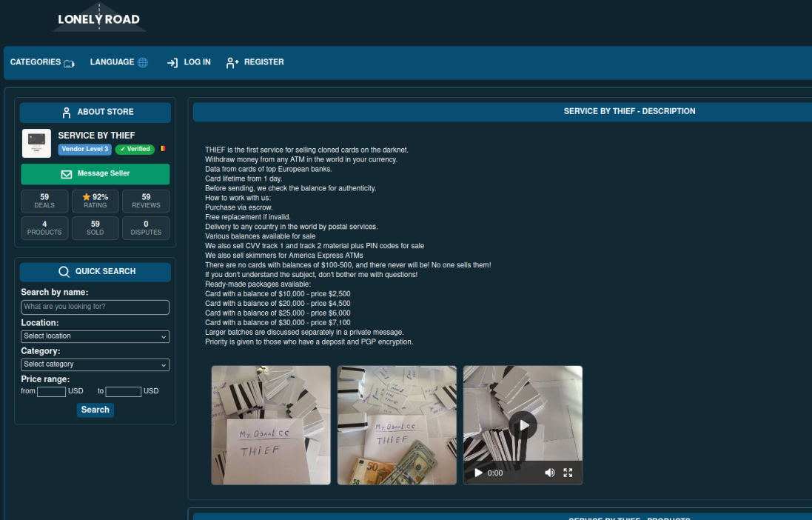Click the globe icon next to Language

[143, 63]
